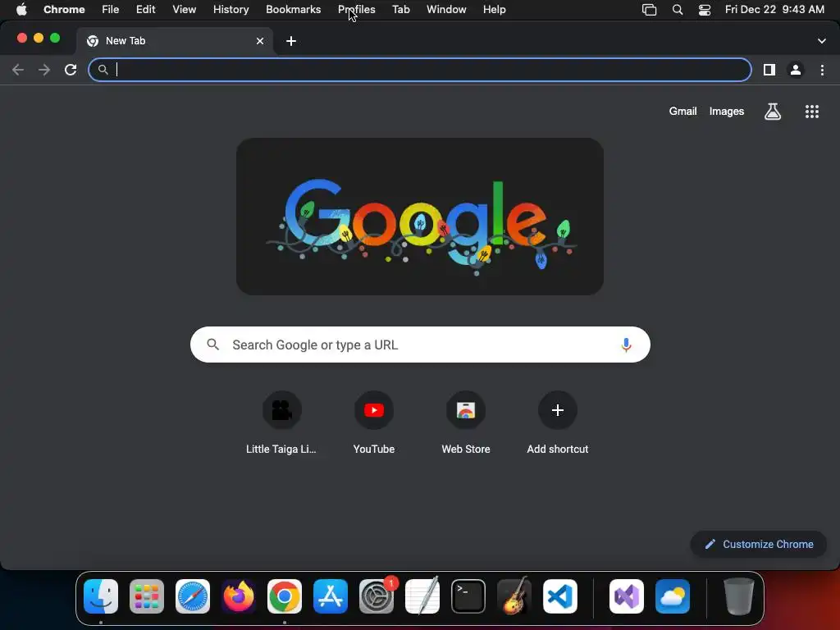This screenshot has height=630, width=840.
Task: Click the Add shortcut plus icon
Action: (557, 410)
